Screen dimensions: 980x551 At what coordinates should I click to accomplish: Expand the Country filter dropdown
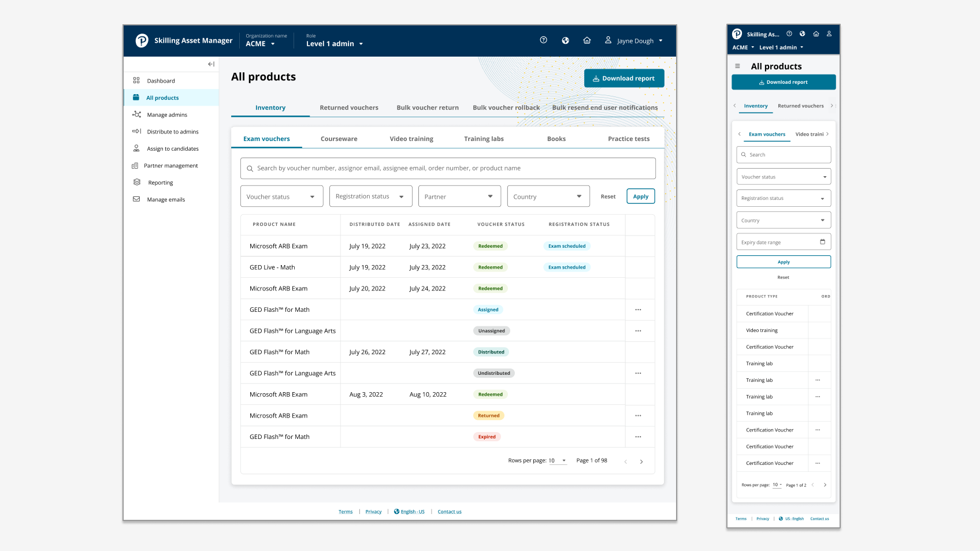pyautogui.click(x=548, y=196)
